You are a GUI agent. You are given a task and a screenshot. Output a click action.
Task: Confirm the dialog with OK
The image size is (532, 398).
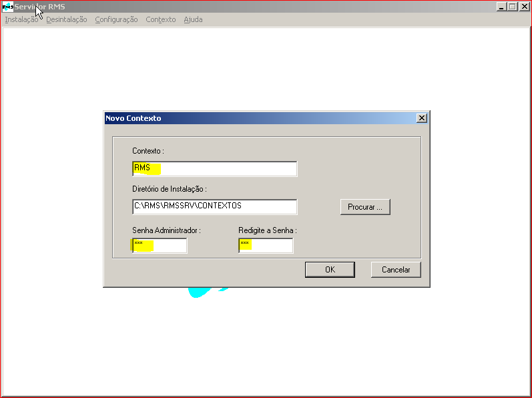tap(330, 270)
